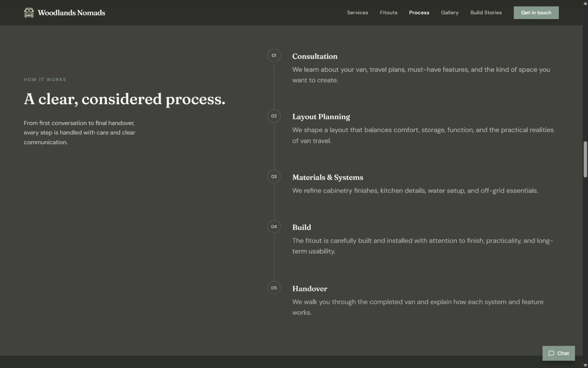Viewport: 588px width, 368px height.
Task: Select the Process nav item
Action: click(x=419, y=13)
